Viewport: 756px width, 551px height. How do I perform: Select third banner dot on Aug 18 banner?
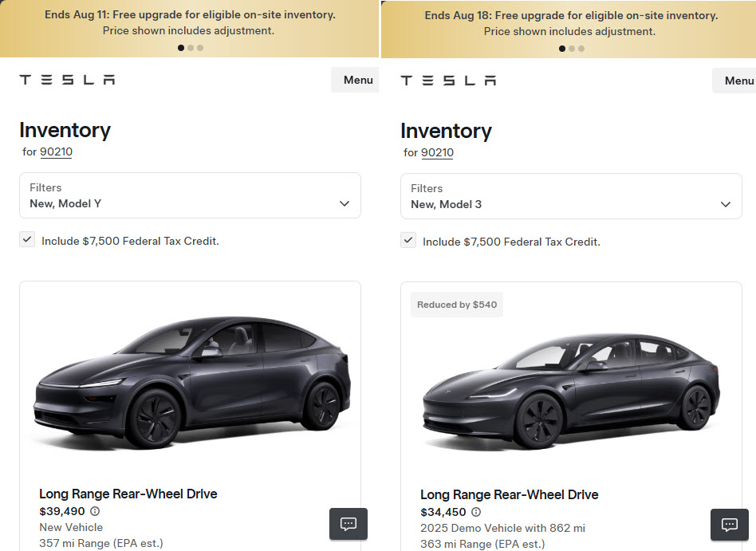[581, 49]
